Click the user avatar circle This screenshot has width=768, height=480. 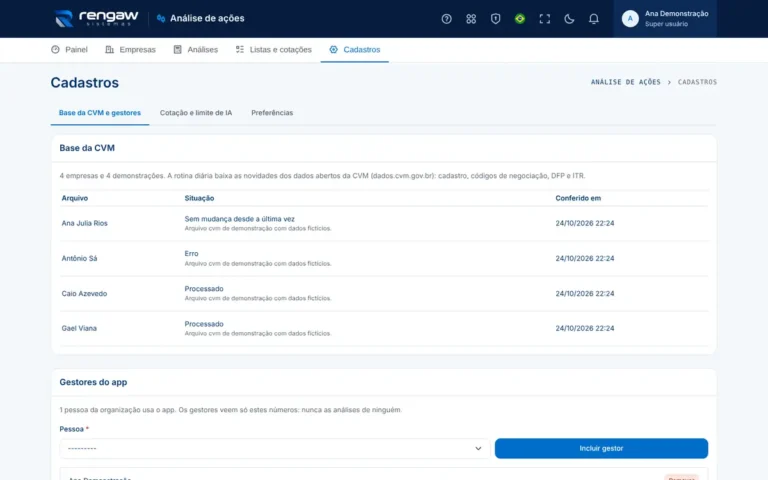pos(630,19)
